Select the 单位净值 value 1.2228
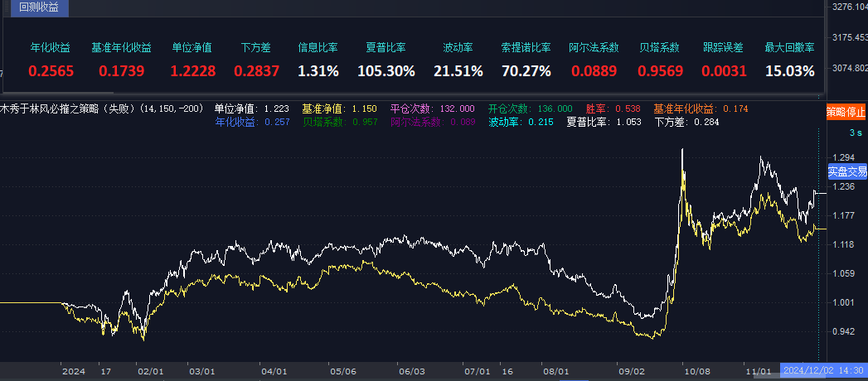 click(x=192, y=70)
